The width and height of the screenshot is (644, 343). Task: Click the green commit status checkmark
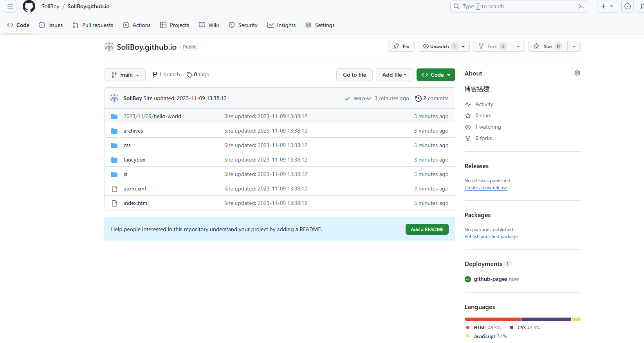coord(347,99)
